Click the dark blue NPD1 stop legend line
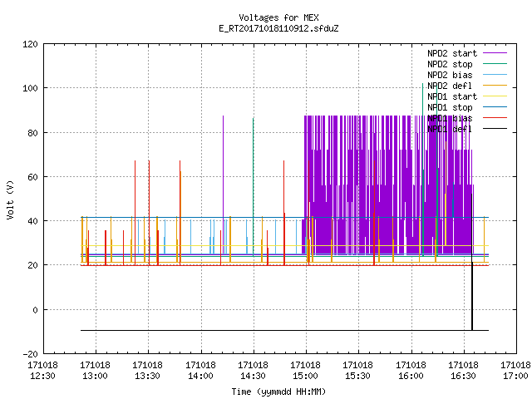532x399 pixels. point(495,107)
